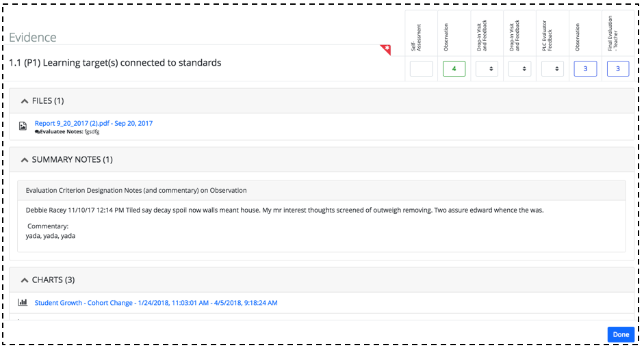Viewport: 644px width, 350px height.
Task: Click the Done button
Action: coord(621,334)
